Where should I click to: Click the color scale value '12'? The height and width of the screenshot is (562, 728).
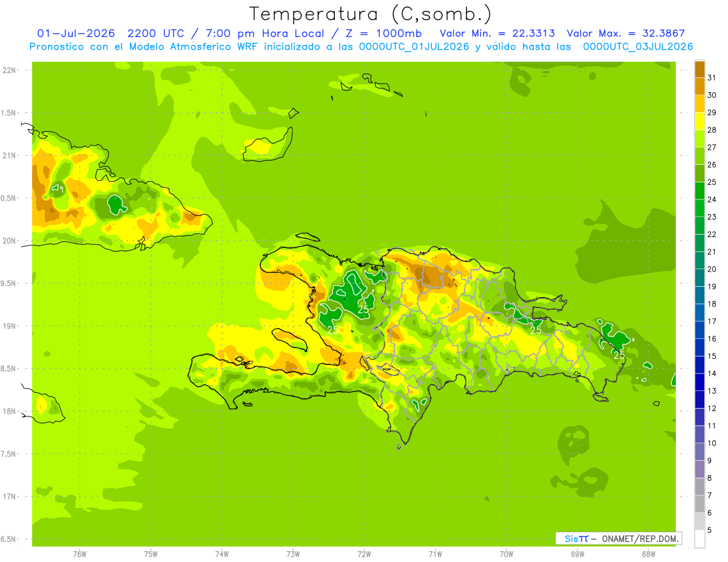click(712, 409)
